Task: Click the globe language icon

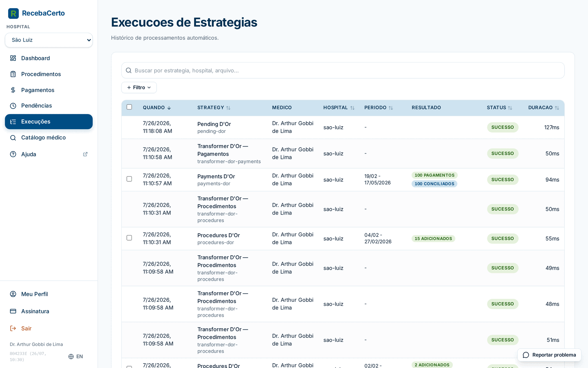Action: point(71,357)
